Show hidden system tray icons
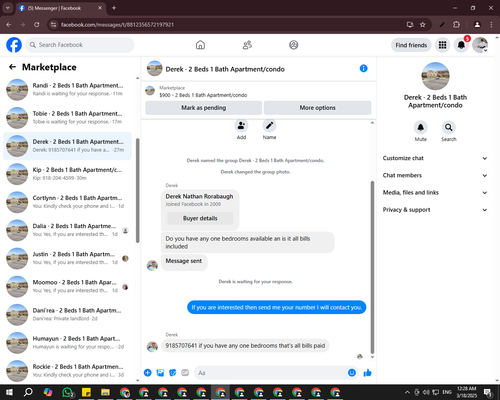 click(x=407, y=392)
